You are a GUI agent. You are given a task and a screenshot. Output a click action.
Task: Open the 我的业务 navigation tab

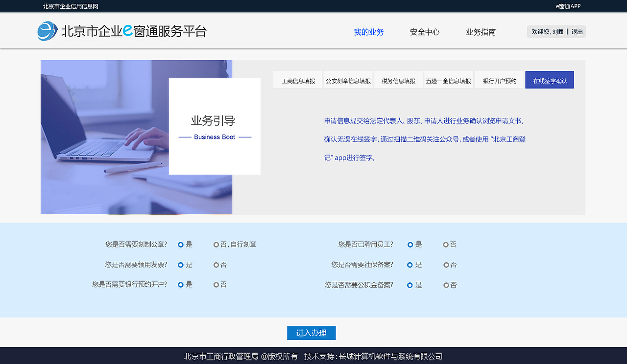[368, 31]
